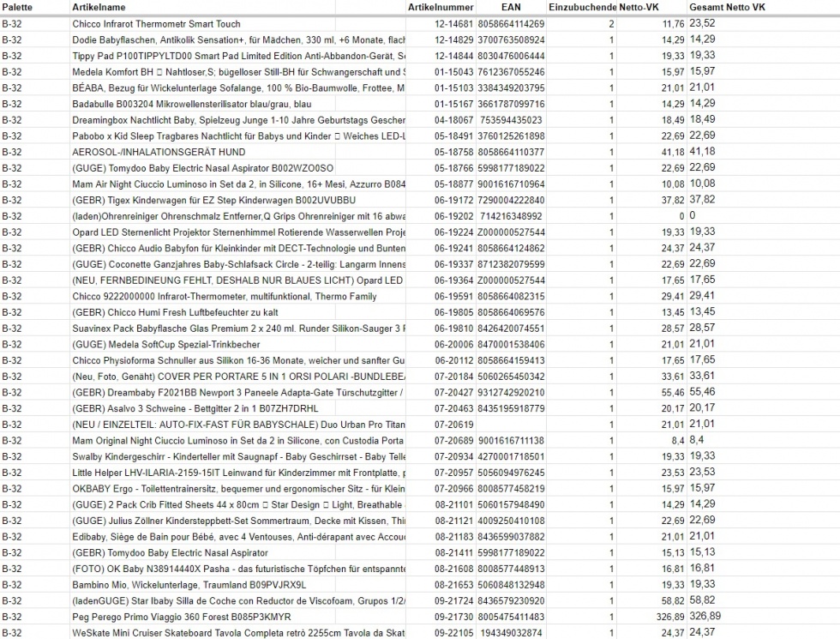
Task: Select Gesamt Netto VK value 23,52
Action: (x=702, y=24)
